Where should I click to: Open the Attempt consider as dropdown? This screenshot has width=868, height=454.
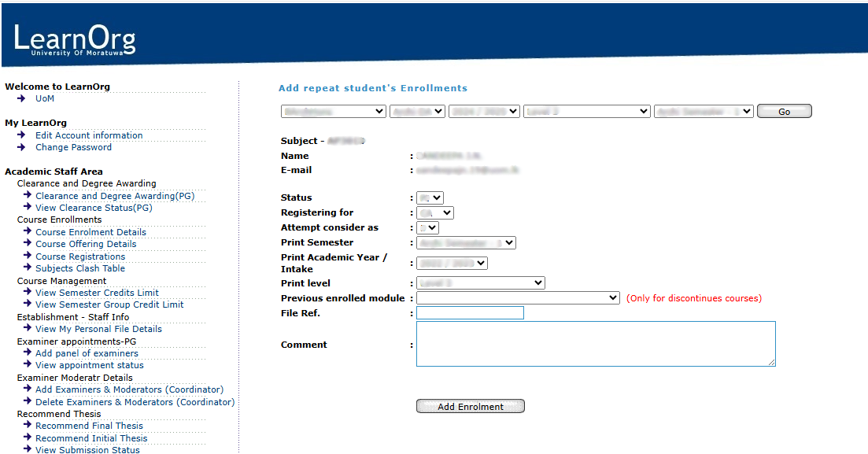(x=428, y=227)
